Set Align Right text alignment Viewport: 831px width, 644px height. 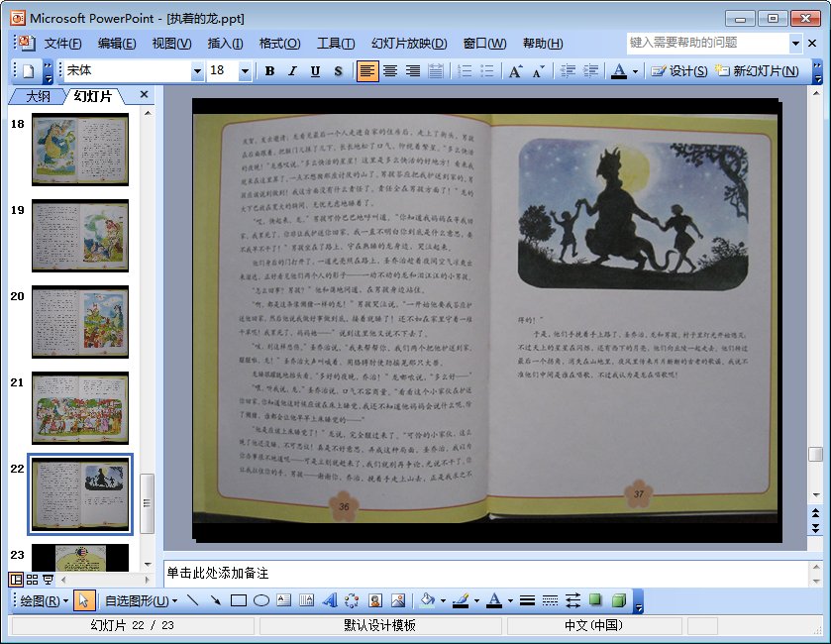[413, 71]
